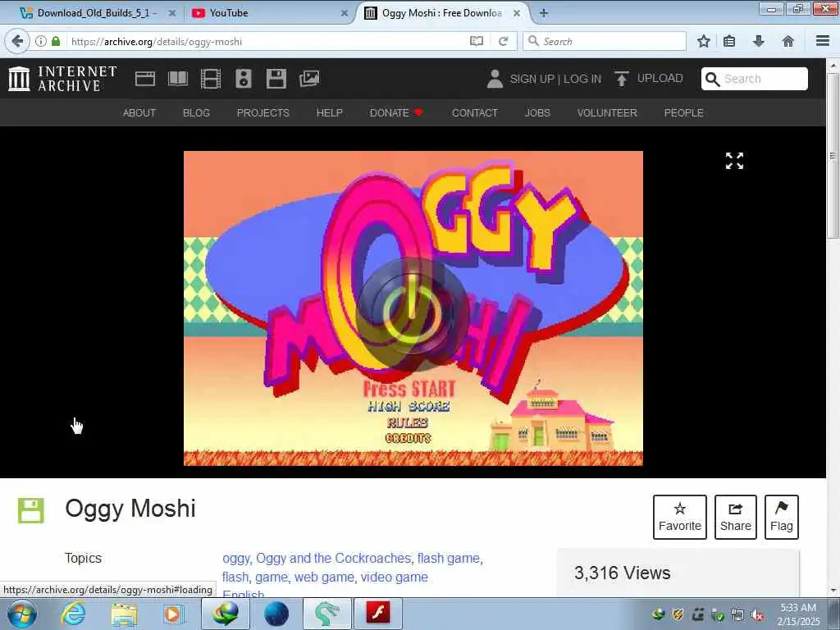Go to the browser Home icon
Screen dimensions: 840x630
(788, 41)
